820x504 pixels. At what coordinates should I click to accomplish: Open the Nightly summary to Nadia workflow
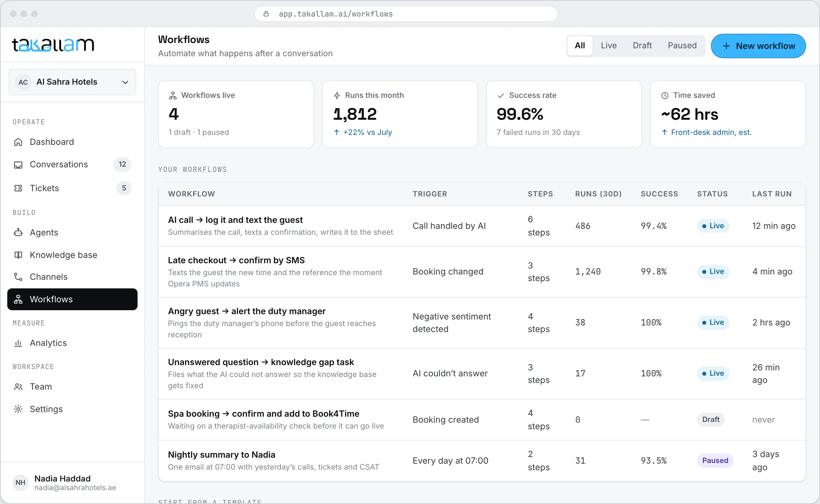point(482,461)
